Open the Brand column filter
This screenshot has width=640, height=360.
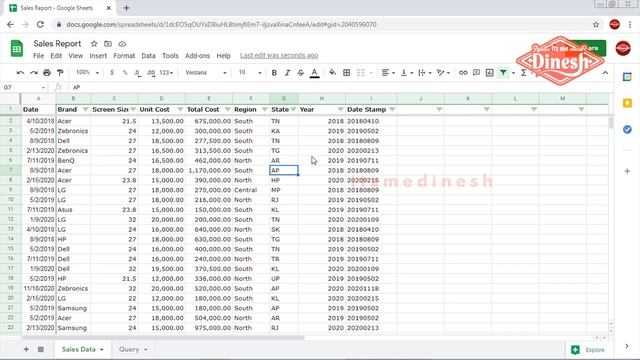click(85, 109)
